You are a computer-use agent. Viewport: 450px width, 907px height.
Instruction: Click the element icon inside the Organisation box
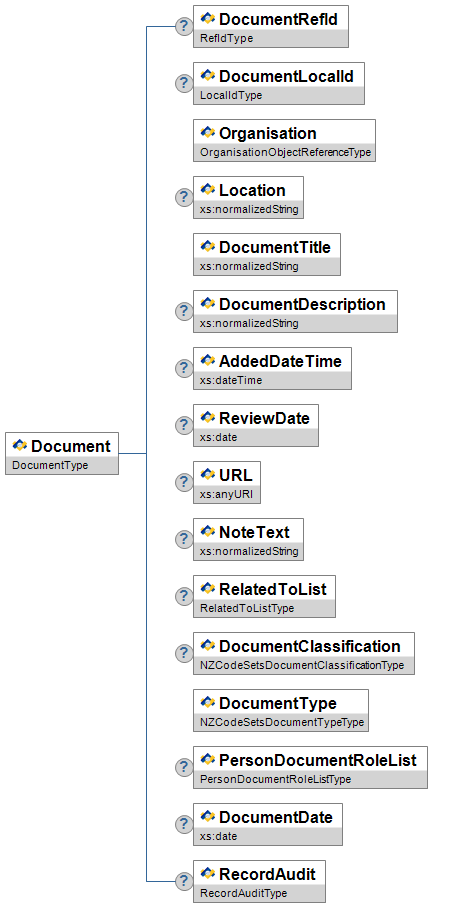click(x=208, y=132)
